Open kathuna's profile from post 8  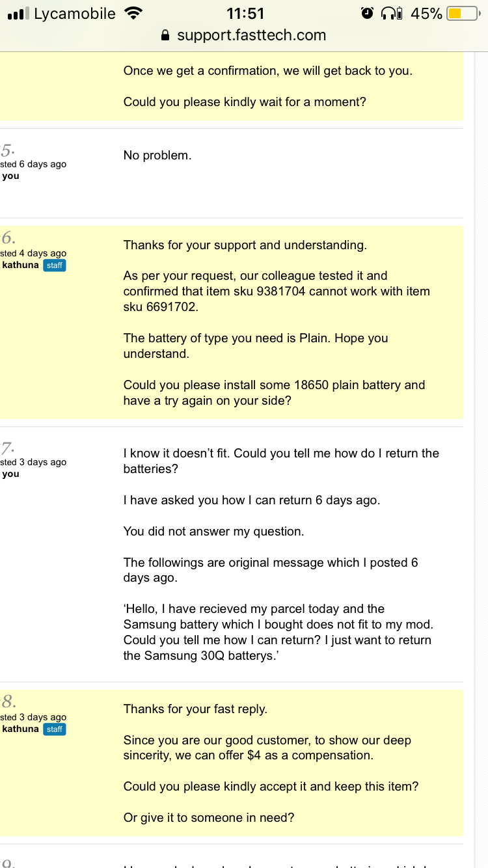pos(21,729)
